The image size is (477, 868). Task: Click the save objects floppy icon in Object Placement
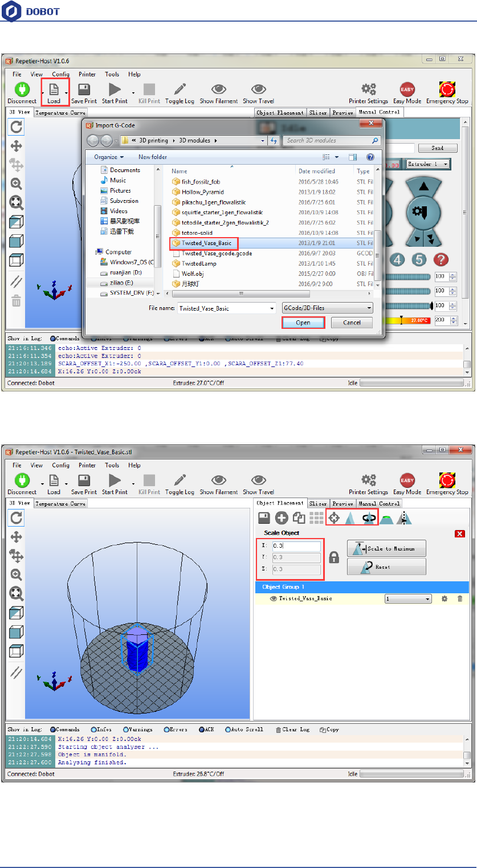pyautogui.click(x=264, y=518)
